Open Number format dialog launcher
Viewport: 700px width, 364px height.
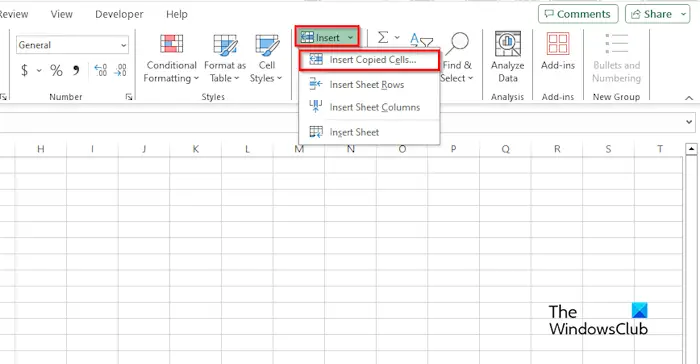(x=129, y=97)
